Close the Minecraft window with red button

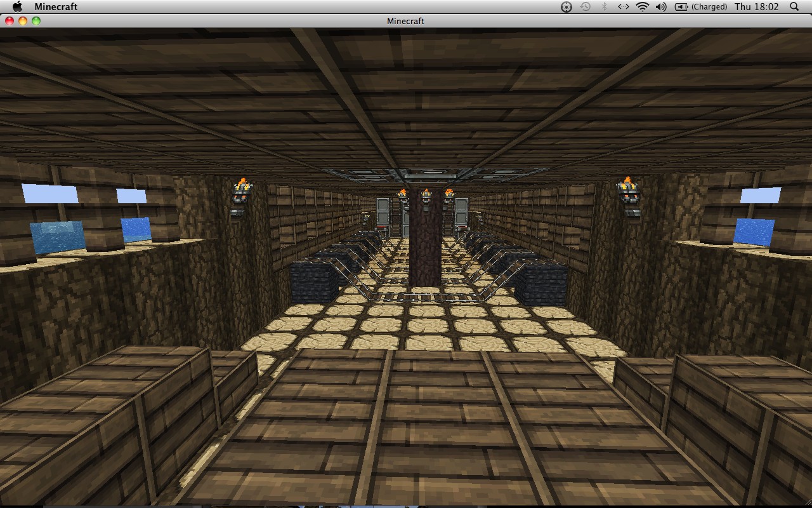click(10, 21)
